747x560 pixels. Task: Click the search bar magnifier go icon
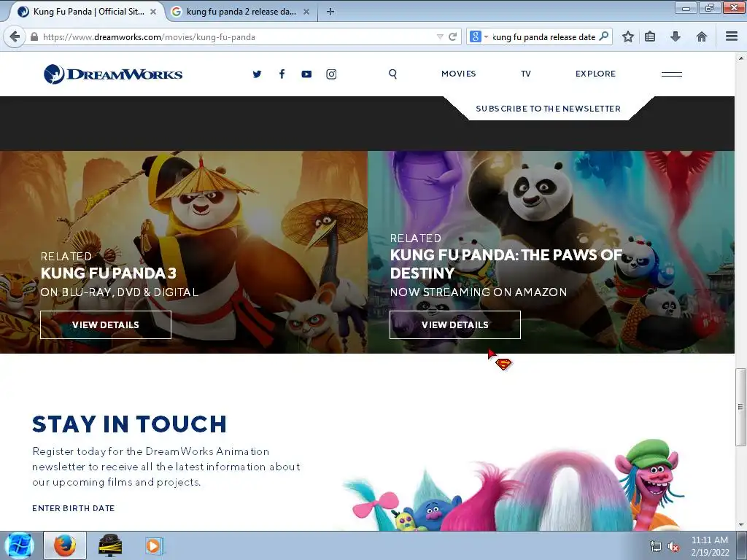point(603,36)
